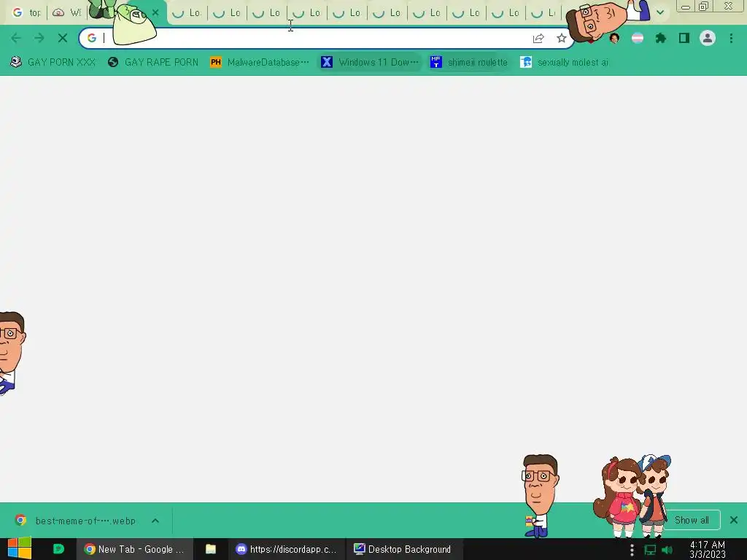
Task: Open the Windows Start menu
Action: pos(20,549)
